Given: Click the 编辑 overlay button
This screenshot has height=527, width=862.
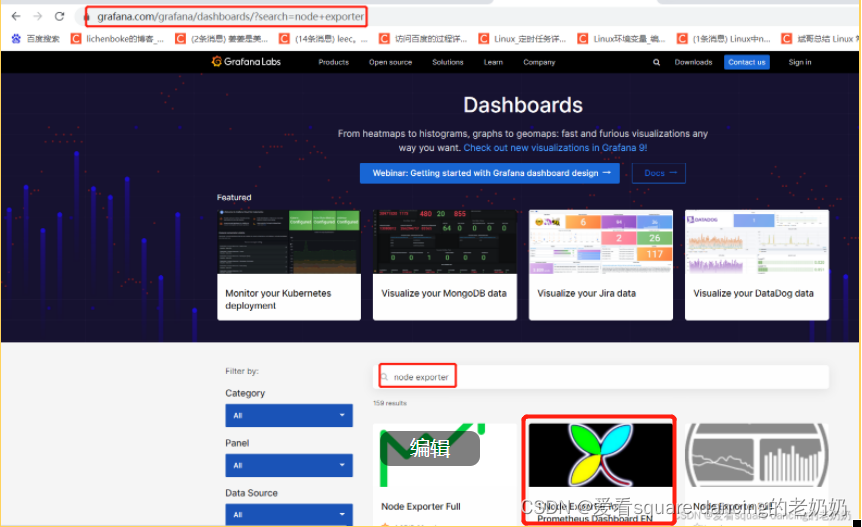Looking at the screenshot, I should coord(429,448).
